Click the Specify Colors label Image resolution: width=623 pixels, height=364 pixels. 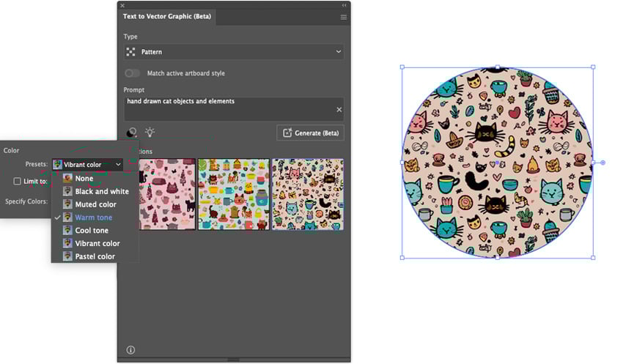26,201
